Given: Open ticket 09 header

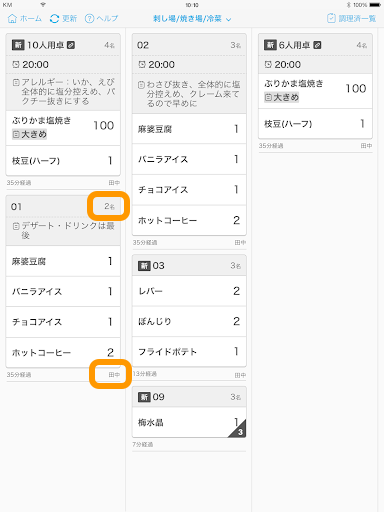Looking at the screenshot, I should 189,397.
